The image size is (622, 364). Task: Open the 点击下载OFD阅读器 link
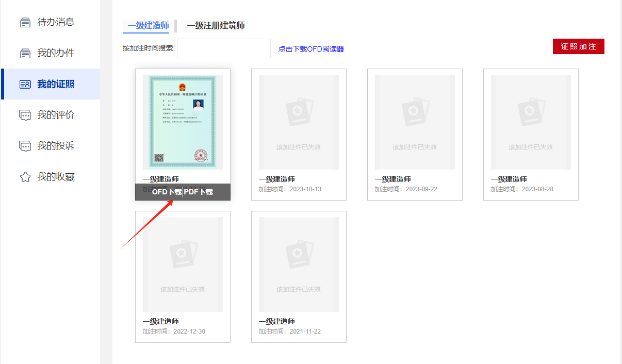(311, 49)
